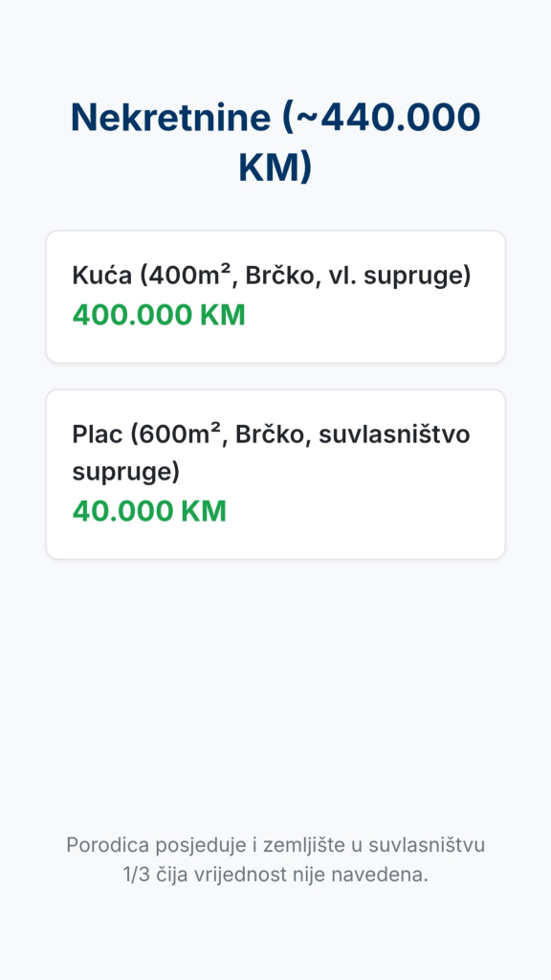This screenshot has width=551, height=980.
Task: Click the vl. supruge ownership text
Action: [x=401, y=276]
